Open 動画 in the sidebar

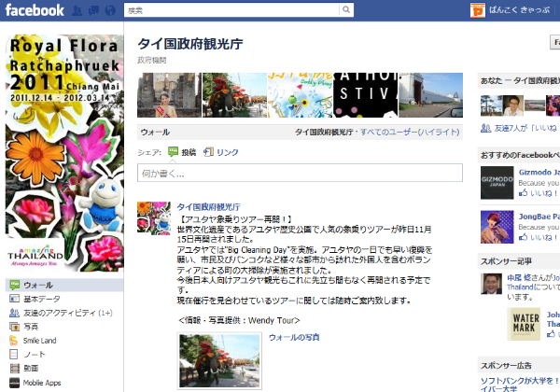coord(31,369)
